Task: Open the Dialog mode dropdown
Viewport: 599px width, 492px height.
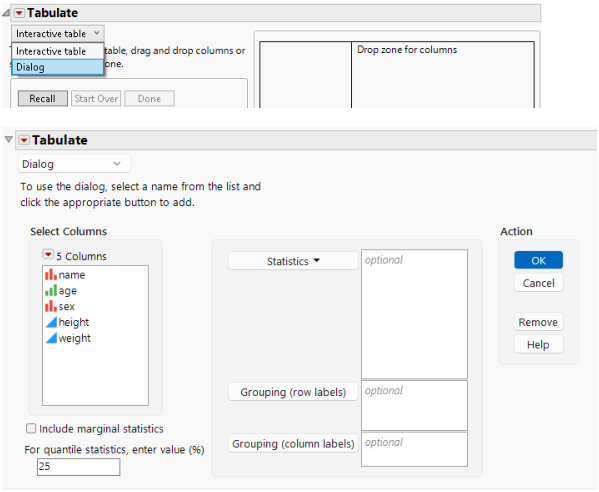Action: [74, 164]
